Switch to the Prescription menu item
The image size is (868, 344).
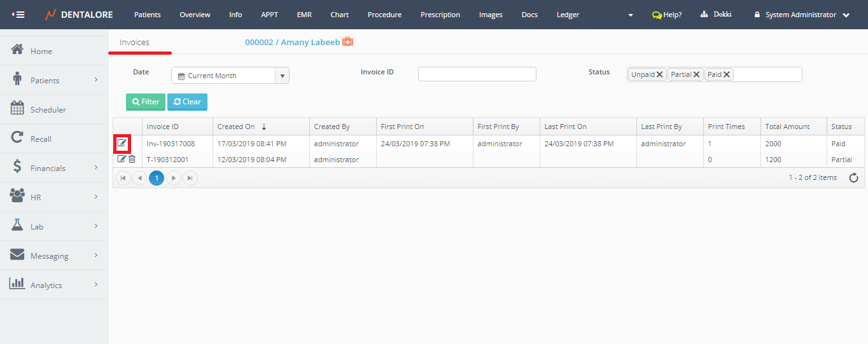coord(440,15)
